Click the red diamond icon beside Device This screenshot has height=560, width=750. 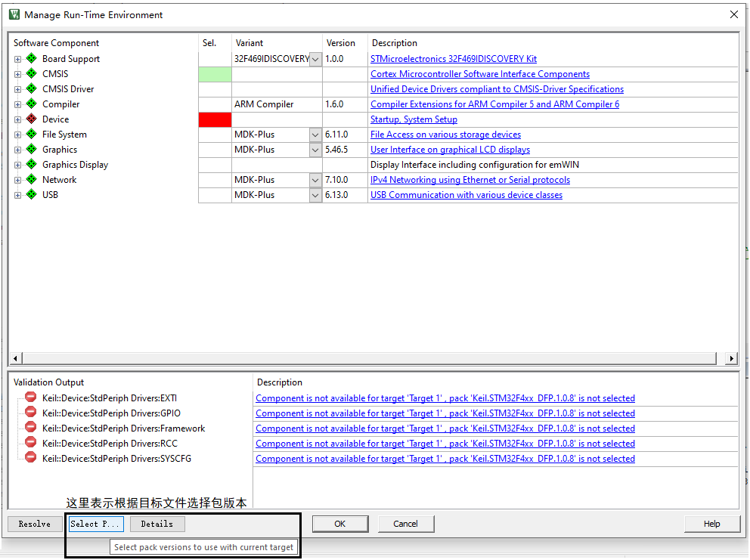[31, 119]
